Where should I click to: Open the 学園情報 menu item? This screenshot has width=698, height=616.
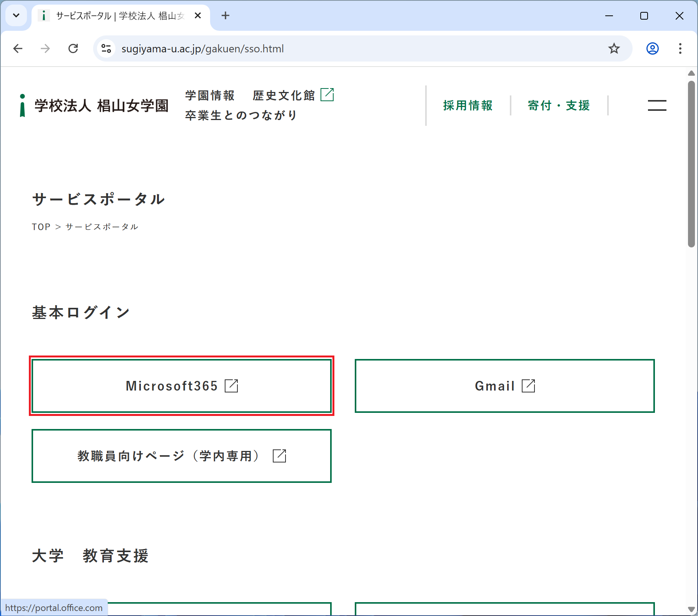click(210, 95)
